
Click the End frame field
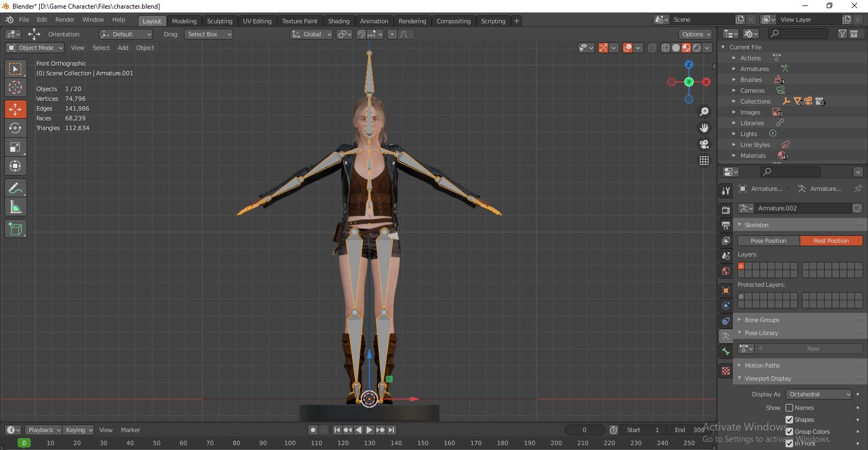[690, 430]
